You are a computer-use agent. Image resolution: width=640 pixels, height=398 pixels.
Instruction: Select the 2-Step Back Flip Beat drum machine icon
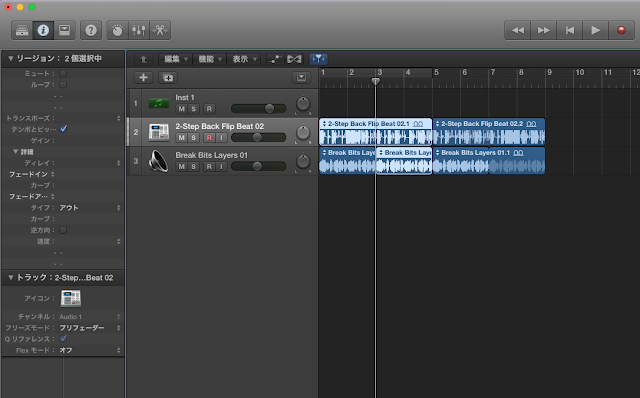pyautogui.click(x=158, y=132)
